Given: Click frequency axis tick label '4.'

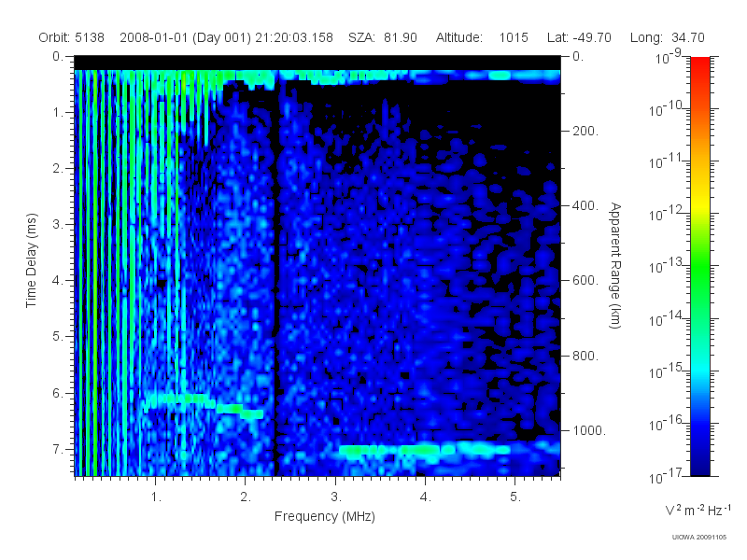Looking at the screenshot, I should click(x=426, y=497).
